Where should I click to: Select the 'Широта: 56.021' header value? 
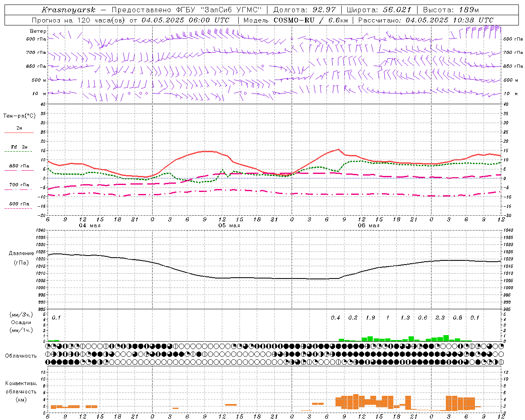pos(379,10)
